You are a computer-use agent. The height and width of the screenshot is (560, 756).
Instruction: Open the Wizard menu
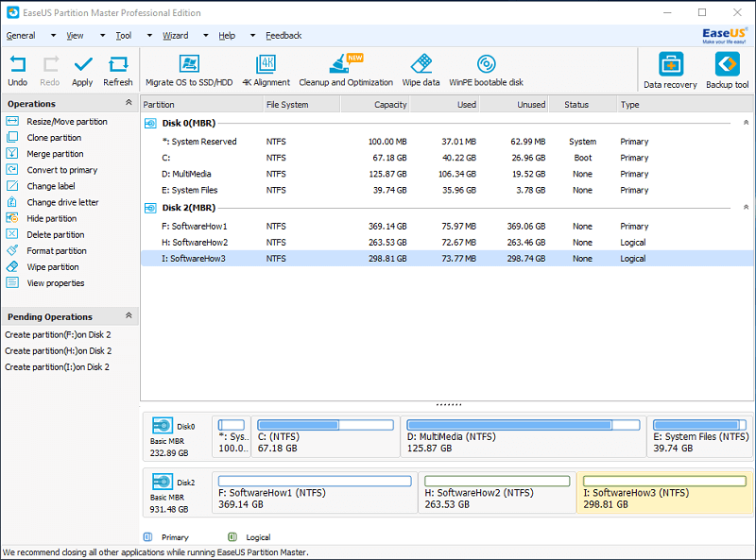click(x=175, y=36)
